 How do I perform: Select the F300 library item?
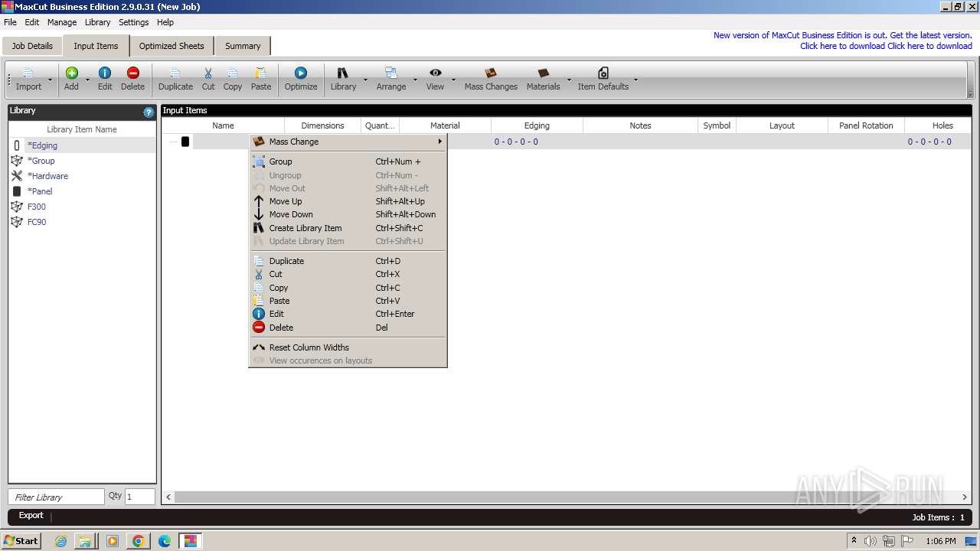[82, 207]
